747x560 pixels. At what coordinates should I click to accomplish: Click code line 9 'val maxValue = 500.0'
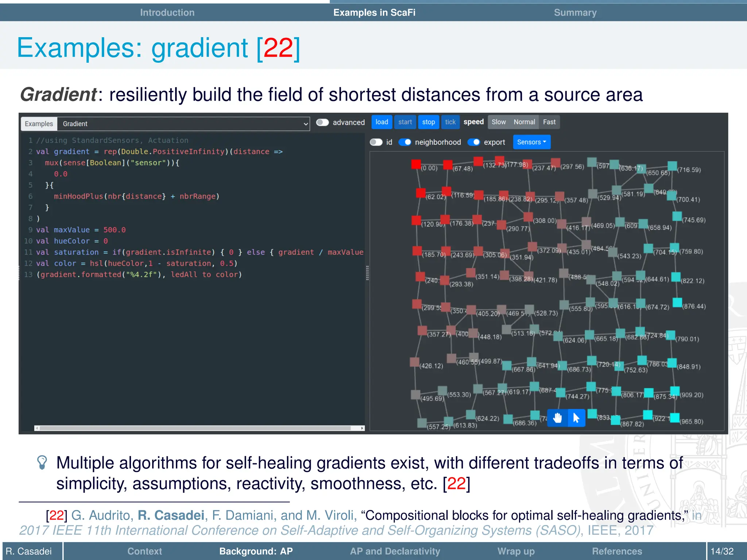click(x=81, y=230)
